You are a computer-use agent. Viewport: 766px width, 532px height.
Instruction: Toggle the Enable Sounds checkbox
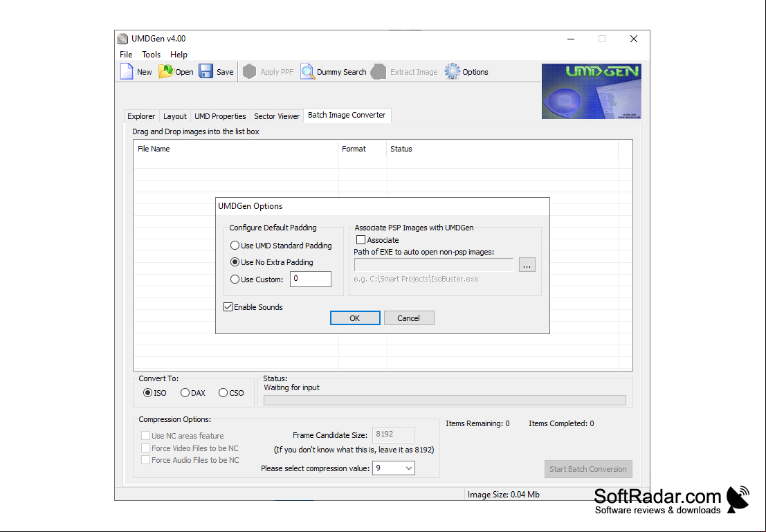[228, 306]
